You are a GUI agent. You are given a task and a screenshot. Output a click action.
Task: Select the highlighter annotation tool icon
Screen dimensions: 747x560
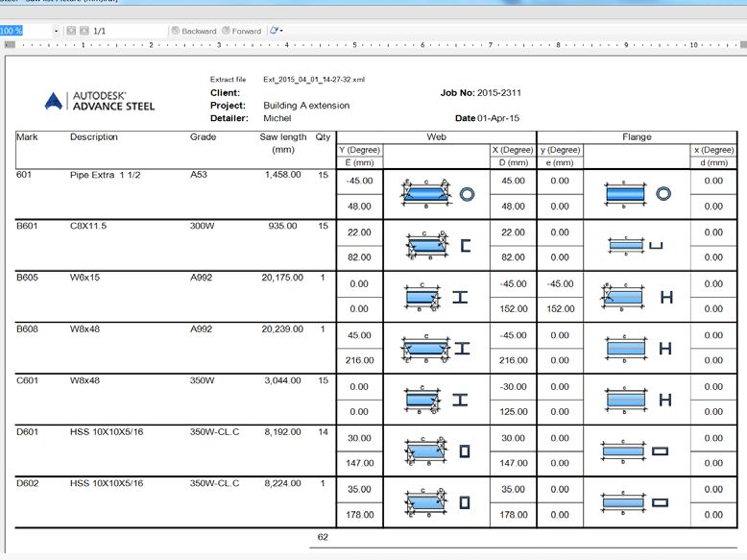(x=273, y=31)
